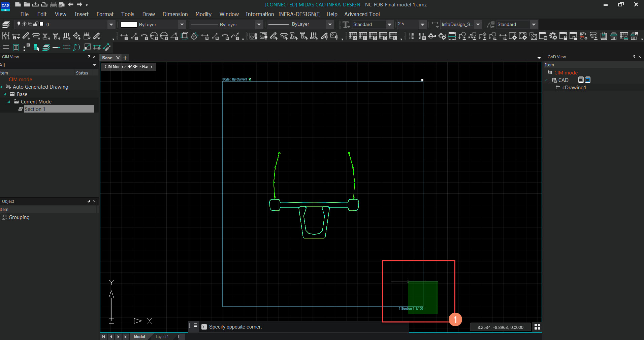644x340 pixels.
Task: Toggle layer 0 padlock lock
Action: pos(36,24)
